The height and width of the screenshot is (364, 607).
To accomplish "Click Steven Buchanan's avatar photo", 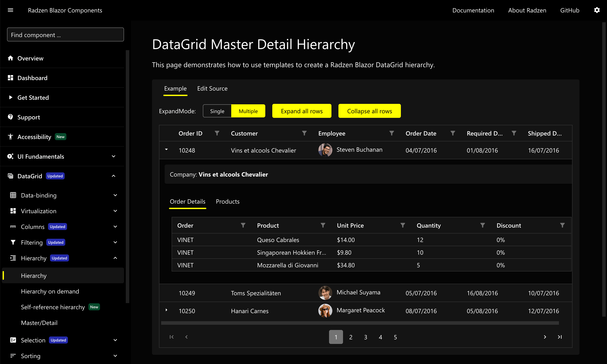I will [x=325, y=150].
